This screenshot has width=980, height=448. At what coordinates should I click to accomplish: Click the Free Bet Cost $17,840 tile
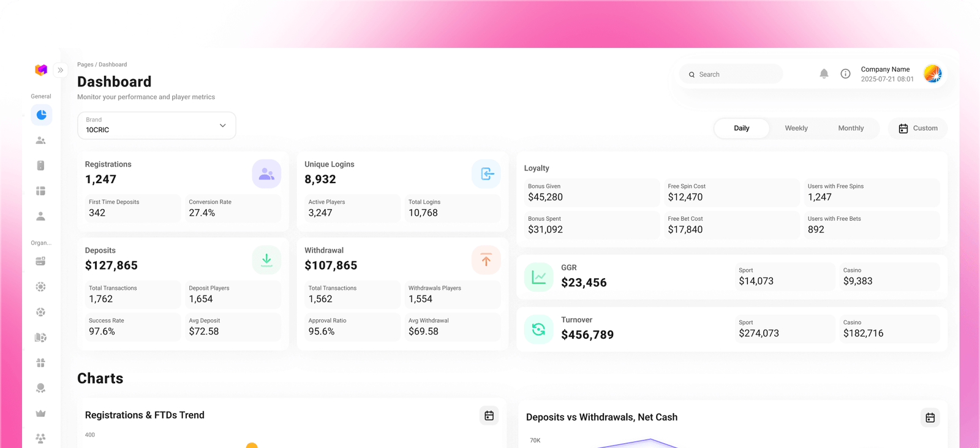[x=732, y=225]
